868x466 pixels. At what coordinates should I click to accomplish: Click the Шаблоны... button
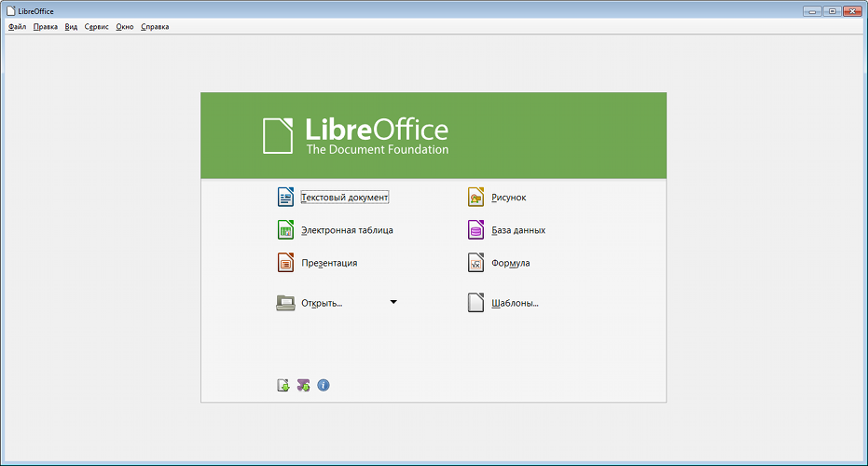503,303
